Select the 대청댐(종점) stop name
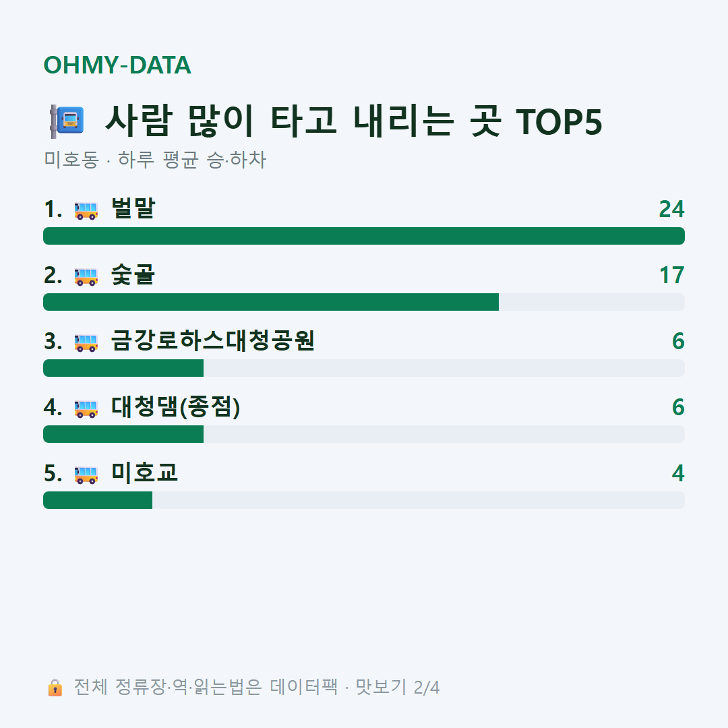Viewport: 728px width, 728px height. click(175, 406)
